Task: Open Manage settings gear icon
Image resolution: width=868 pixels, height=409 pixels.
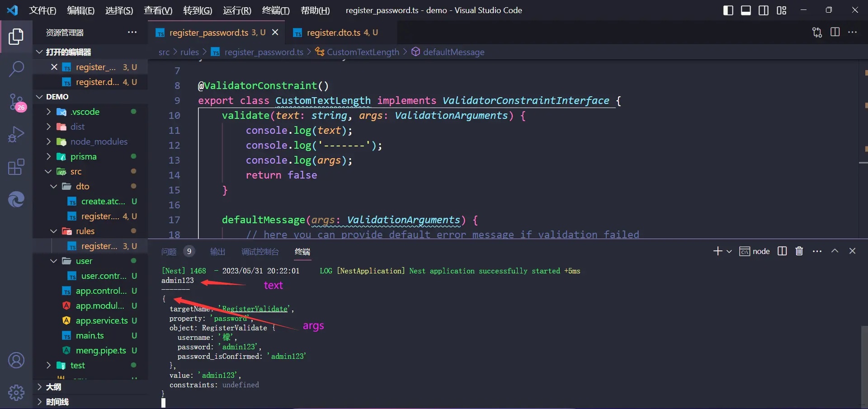Action: click(16, 392)
